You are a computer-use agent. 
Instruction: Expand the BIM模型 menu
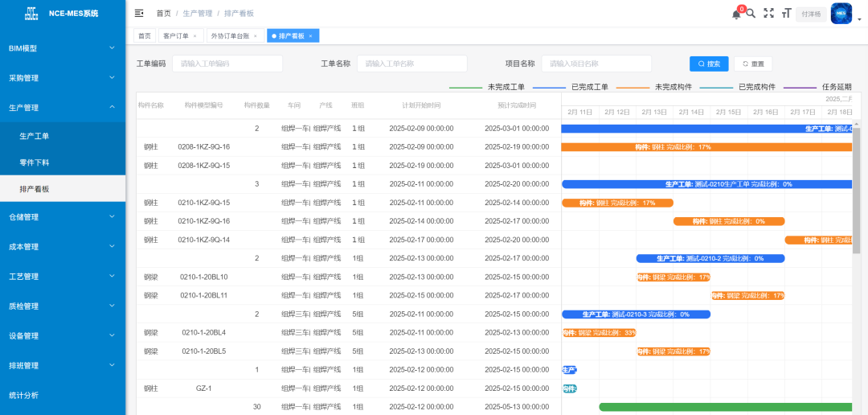pos(63,48)
